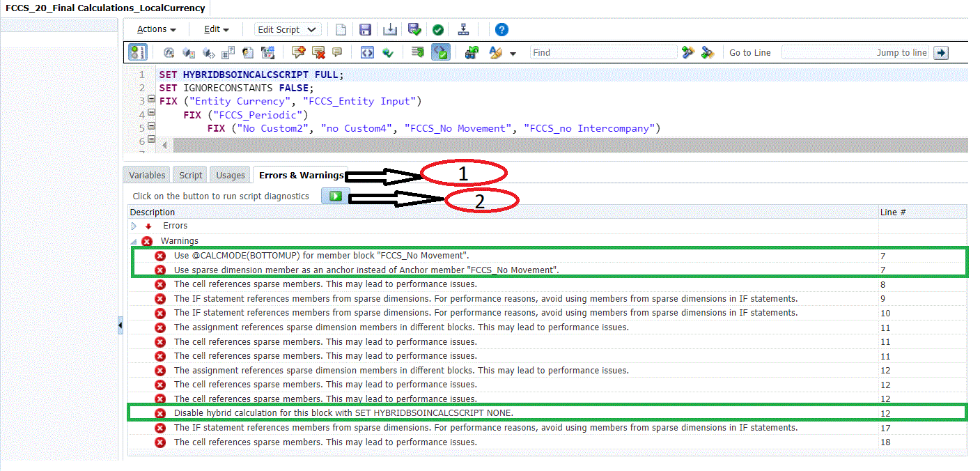Expand the Errors tree node
Viewport: 980px width, 471px height.
coord(134,226)
